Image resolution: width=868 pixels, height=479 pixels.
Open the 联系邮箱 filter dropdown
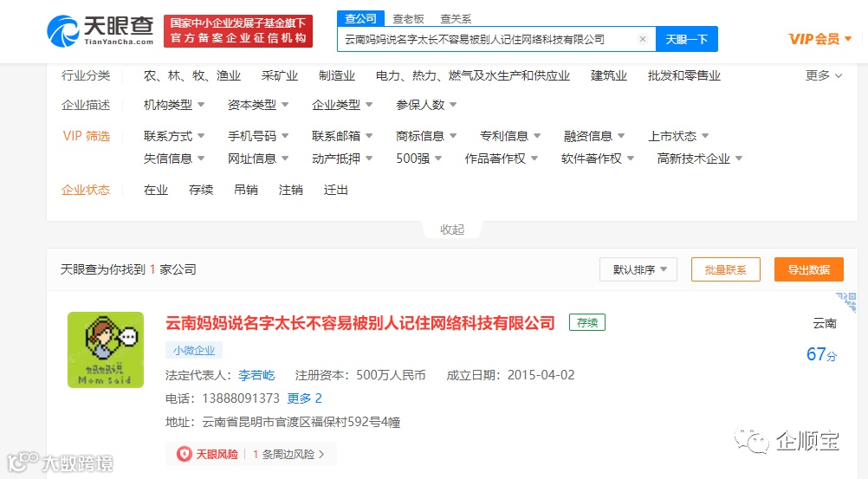coord(342,136)
